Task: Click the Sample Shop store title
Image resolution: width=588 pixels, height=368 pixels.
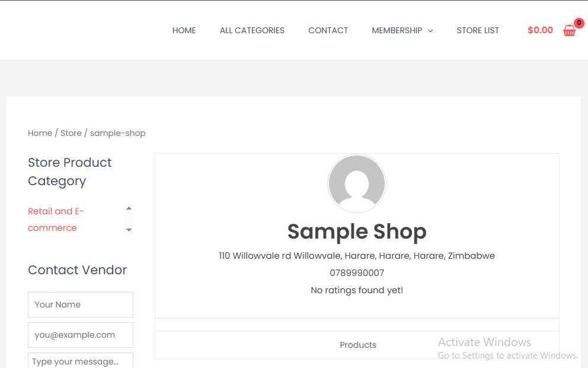Action: click(357, 231)
